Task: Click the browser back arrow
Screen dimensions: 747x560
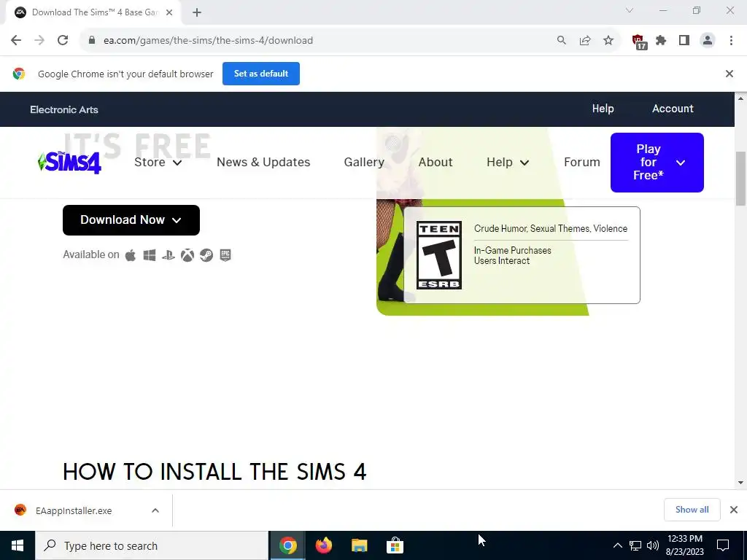Action: 16,41
